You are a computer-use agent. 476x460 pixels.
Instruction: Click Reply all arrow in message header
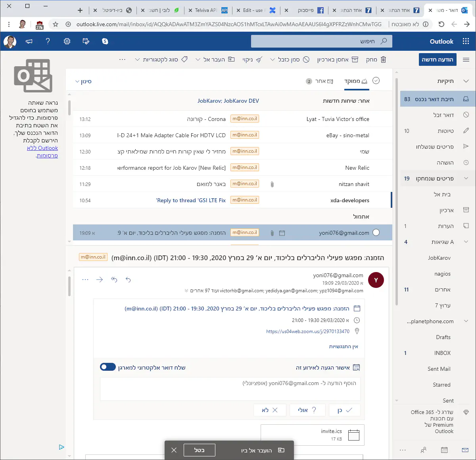114,280
